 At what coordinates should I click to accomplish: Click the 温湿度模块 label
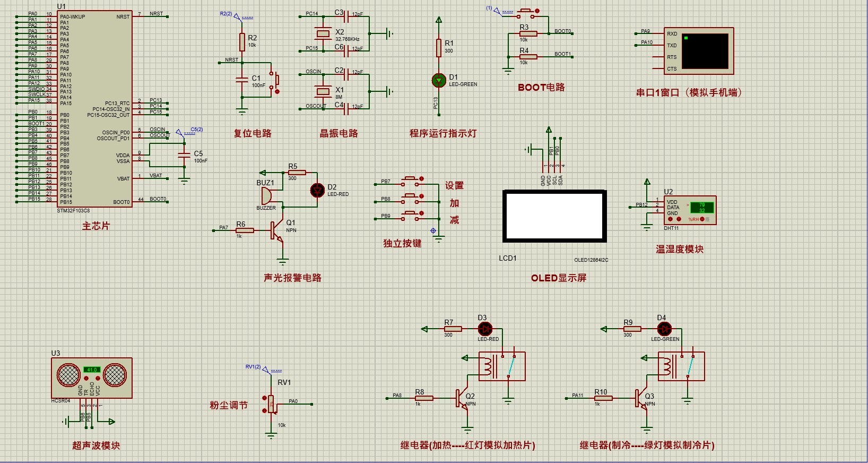[680, 249]
